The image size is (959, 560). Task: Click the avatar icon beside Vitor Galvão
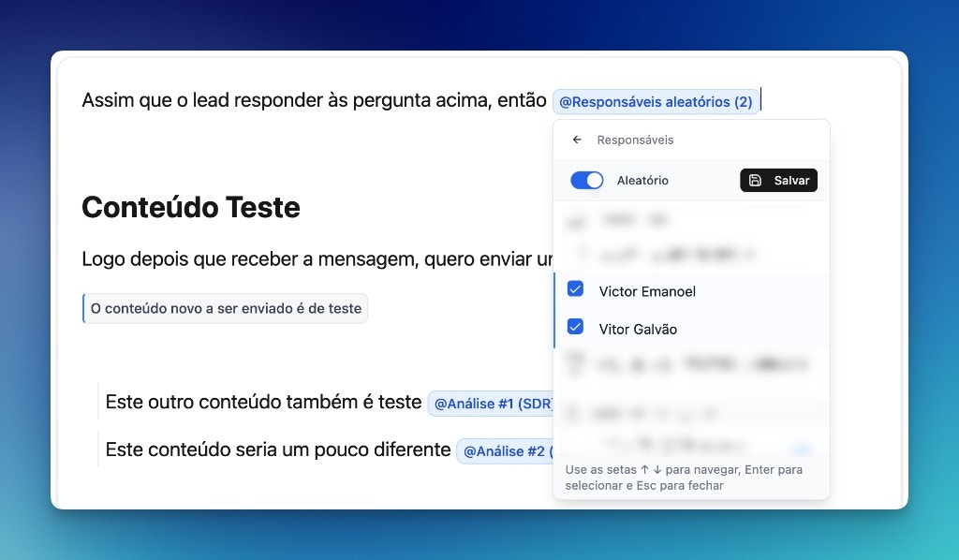tap(576, 328)
